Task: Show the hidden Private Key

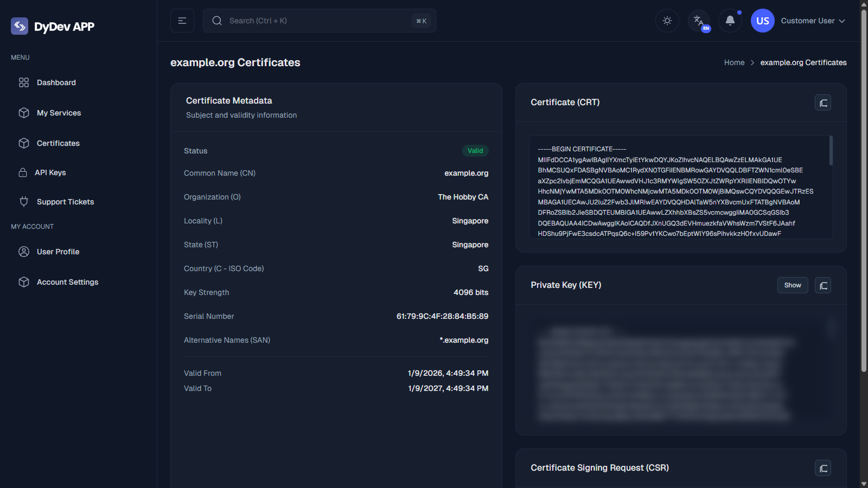Action: tap(792, 285)
